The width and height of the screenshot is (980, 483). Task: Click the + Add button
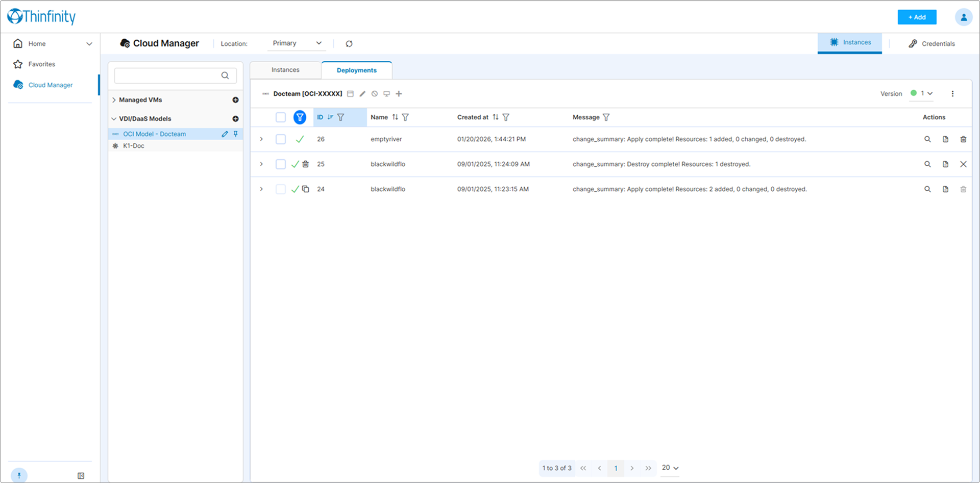tap(917, 17)
